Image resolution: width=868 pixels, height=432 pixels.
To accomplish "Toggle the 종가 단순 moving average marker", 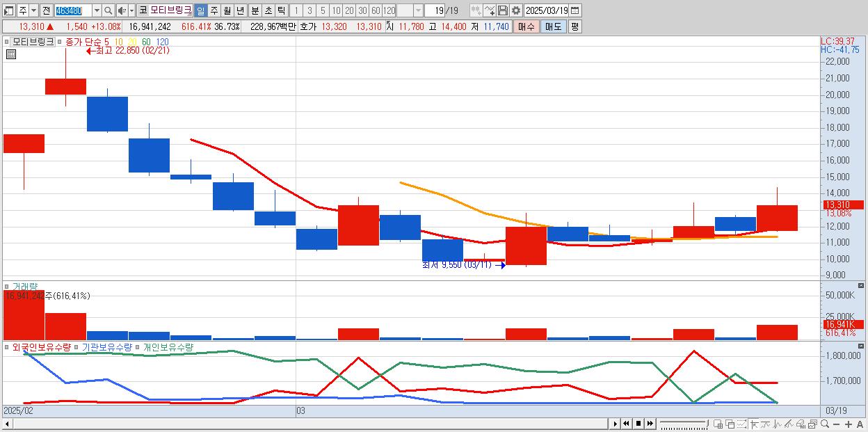I will (x=60, y=42).
